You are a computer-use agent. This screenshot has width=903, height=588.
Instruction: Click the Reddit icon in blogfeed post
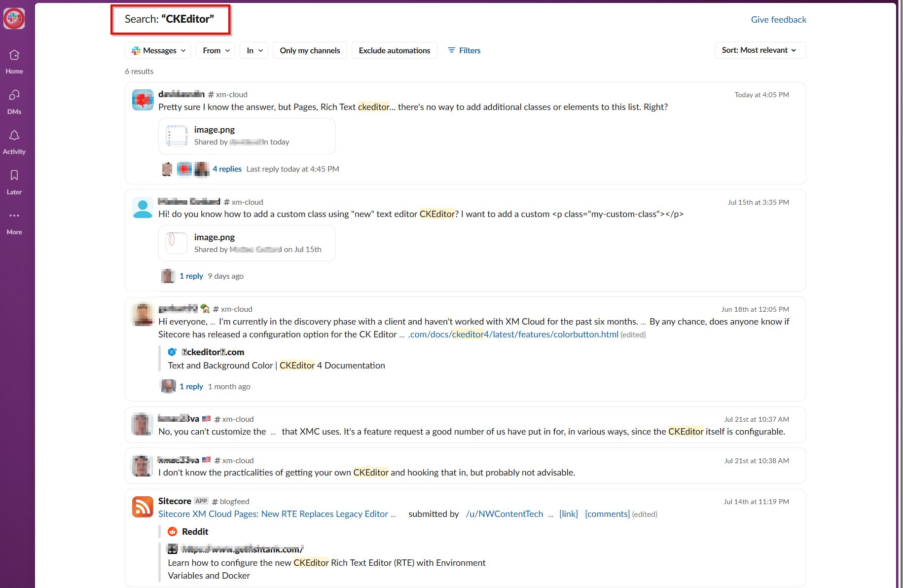pos(172,531)
